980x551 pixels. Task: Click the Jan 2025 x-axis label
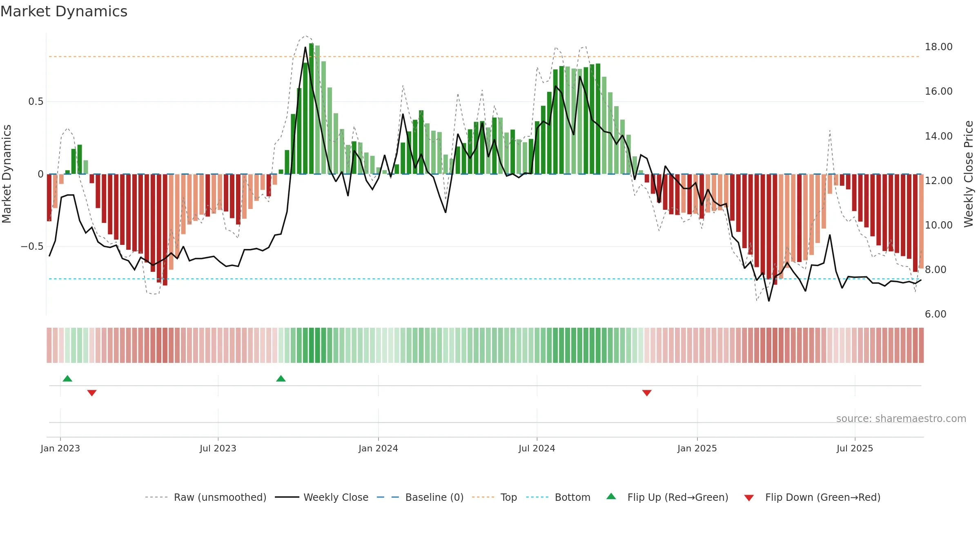pos(697,448)
